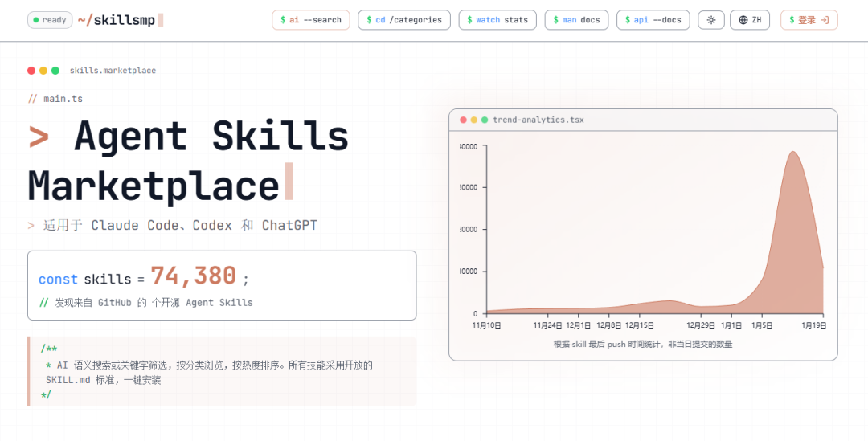The width and height of the screenshot is (868, 441).
Task: Click the peak of the trend chart
Action: tap(792, 152)
